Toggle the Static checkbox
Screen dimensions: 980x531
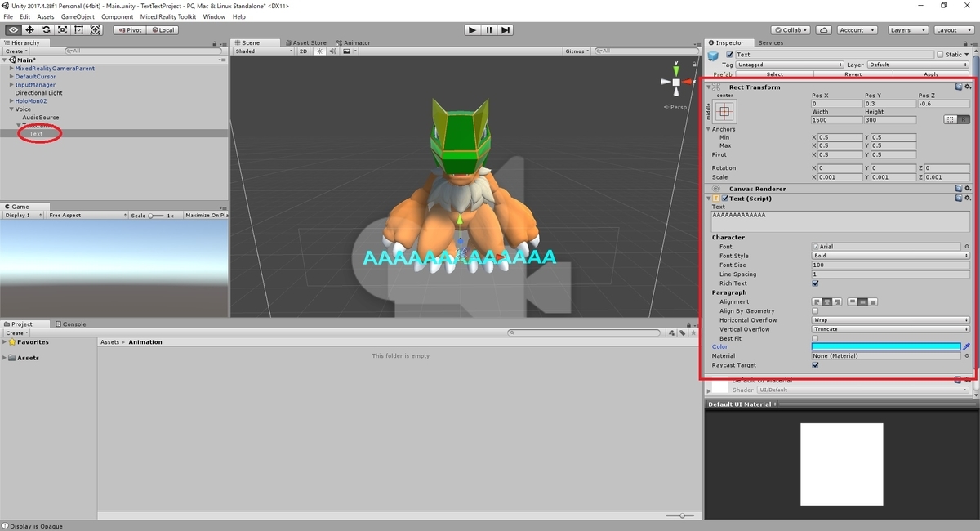[940, 55]
